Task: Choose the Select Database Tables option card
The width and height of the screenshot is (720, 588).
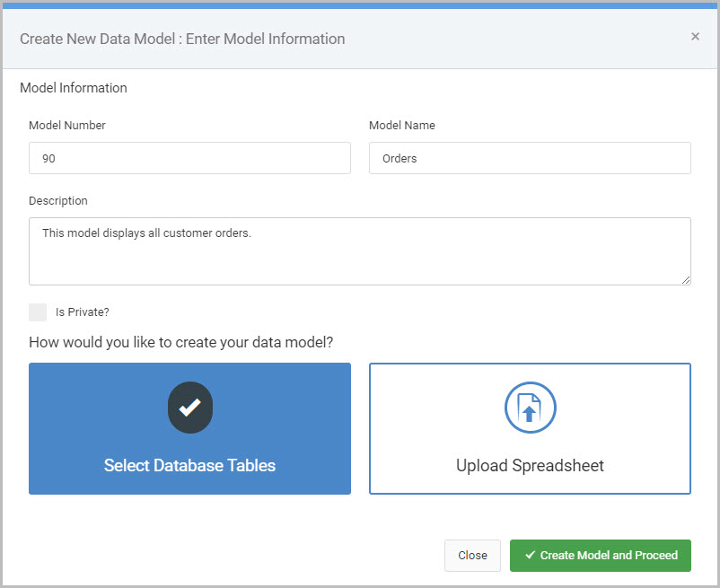Action: point(189,429)
